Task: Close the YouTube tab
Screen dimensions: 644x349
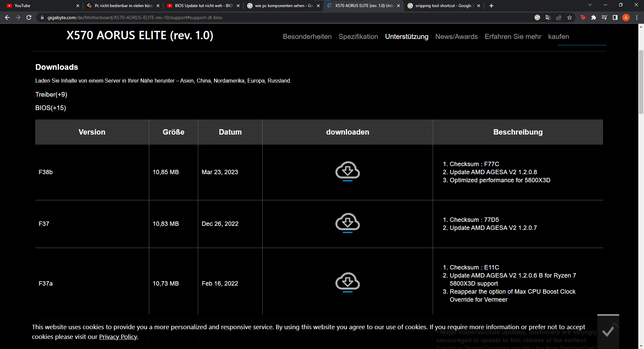Action: (x=78, y=6)
